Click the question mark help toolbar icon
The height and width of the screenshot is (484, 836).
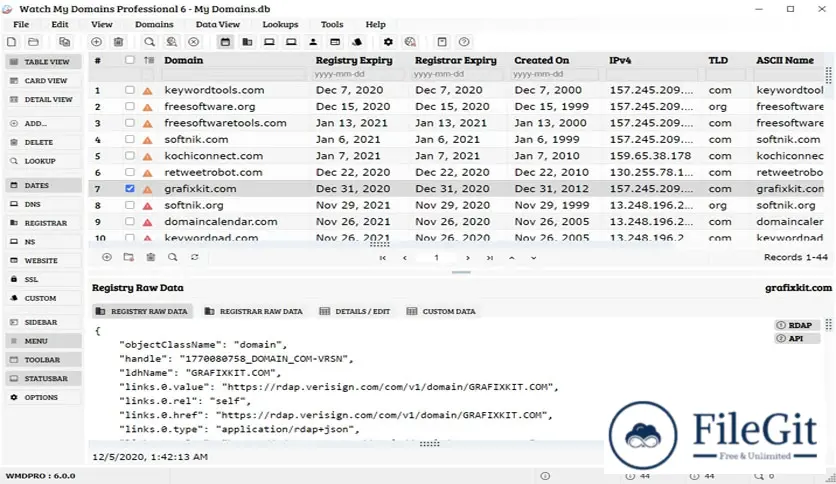pos(464,42)
